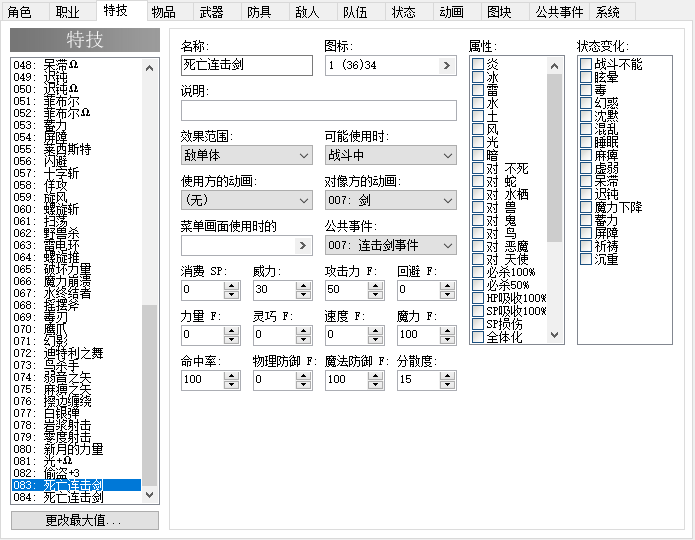
Task: Enable the 冰 attribute checkbox
Action: pyautogui.click(x=478, y=77)
